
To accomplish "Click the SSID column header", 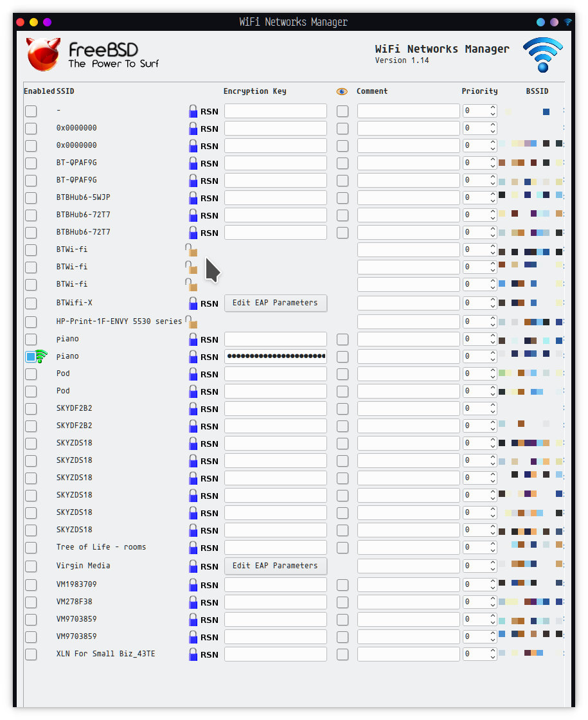I will pyautogui.click(x=66, y=91).
